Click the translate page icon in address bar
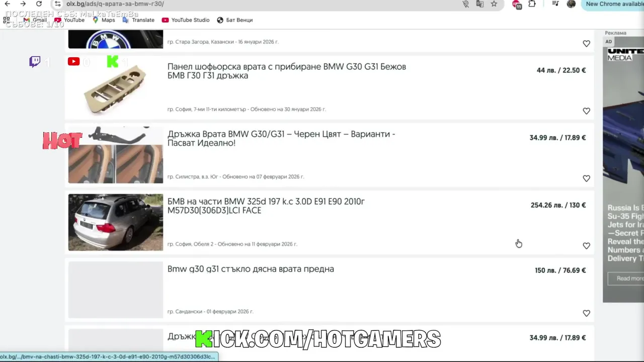 click(x=480, y=4)
